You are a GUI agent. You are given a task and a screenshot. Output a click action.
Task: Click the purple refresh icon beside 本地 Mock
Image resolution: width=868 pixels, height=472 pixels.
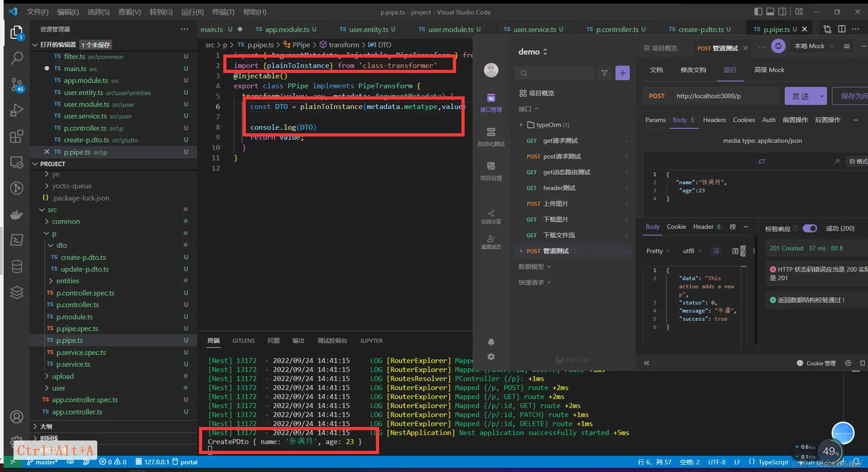pos(778,46)
